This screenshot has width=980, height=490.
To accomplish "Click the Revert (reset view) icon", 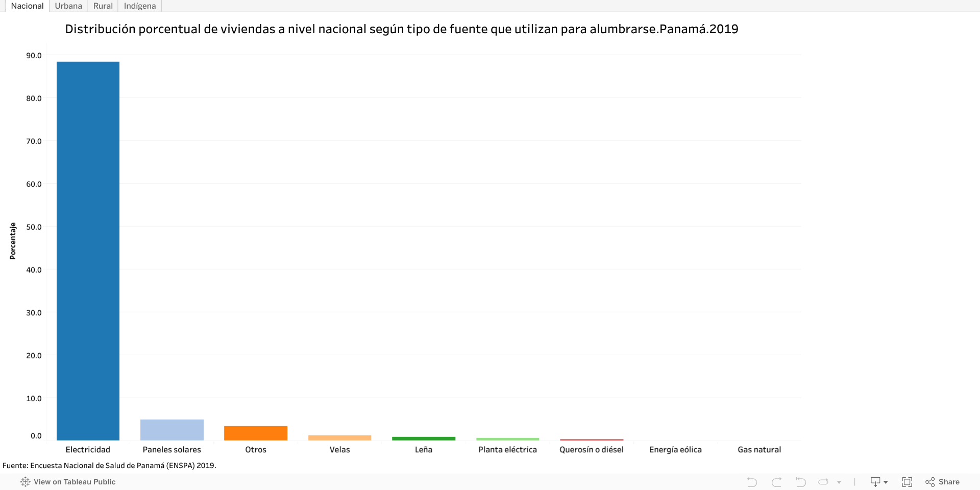I will click(800, 482).
